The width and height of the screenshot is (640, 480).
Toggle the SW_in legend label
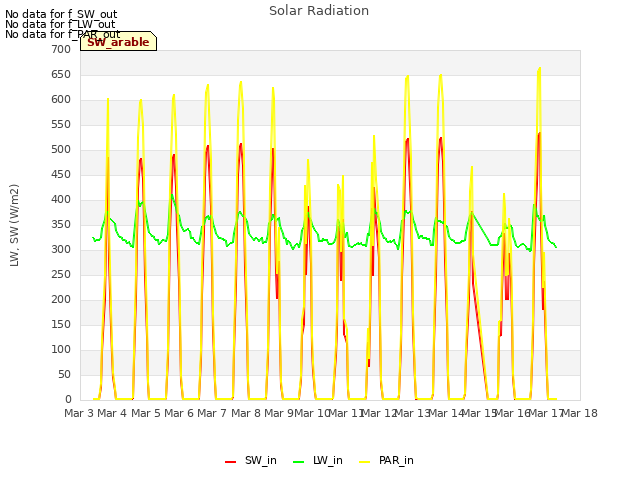click(260, 460)
